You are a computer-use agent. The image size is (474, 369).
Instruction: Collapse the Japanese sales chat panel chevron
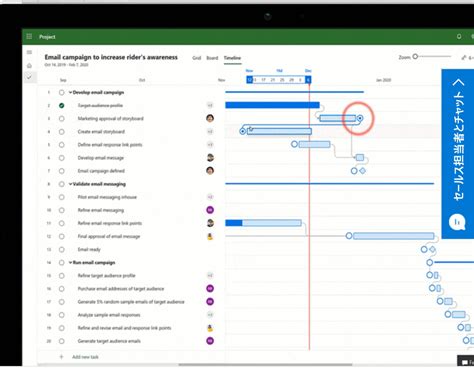point(459,82)
